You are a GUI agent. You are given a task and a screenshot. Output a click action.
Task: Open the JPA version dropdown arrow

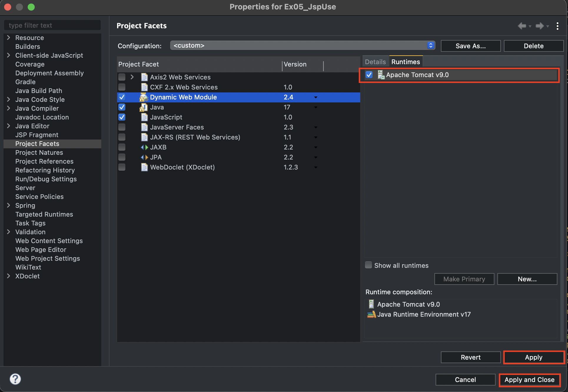point(315,157)
